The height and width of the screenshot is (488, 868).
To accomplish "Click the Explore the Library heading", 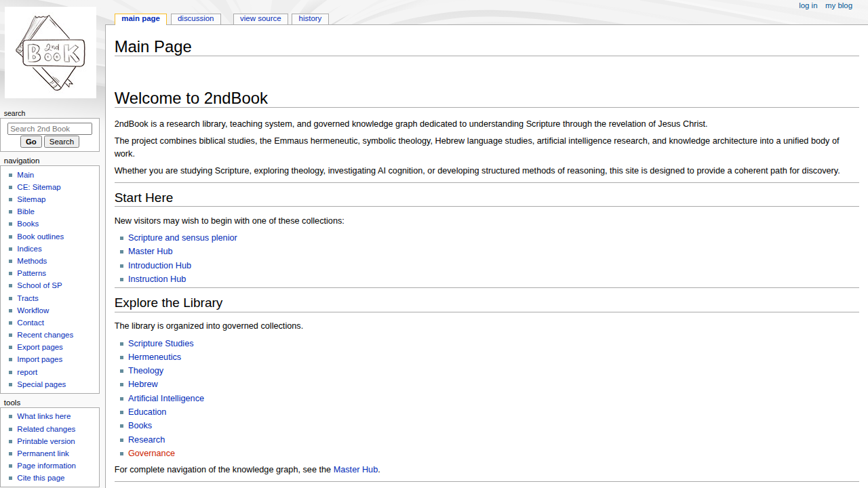I will point(169,303).
